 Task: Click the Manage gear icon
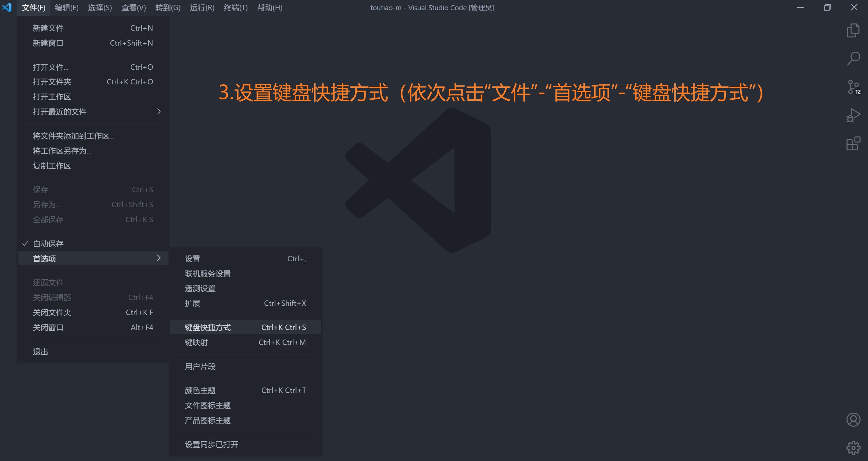853,448
